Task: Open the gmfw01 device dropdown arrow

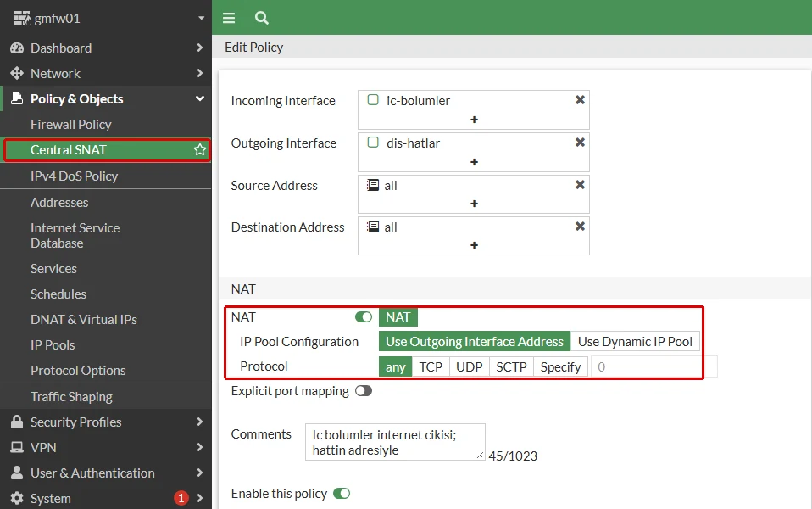Action: point(201,18)
